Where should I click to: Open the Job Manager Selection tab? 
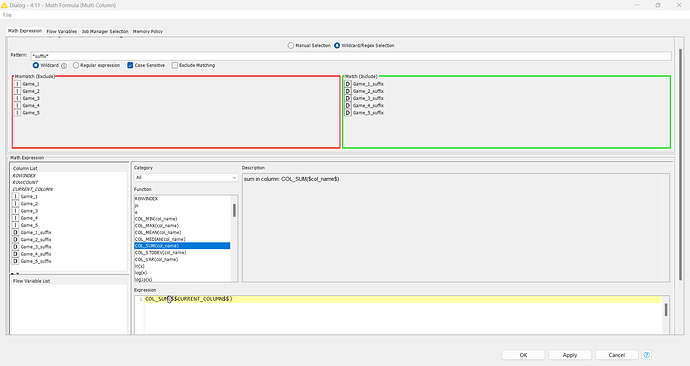[105, 31]
